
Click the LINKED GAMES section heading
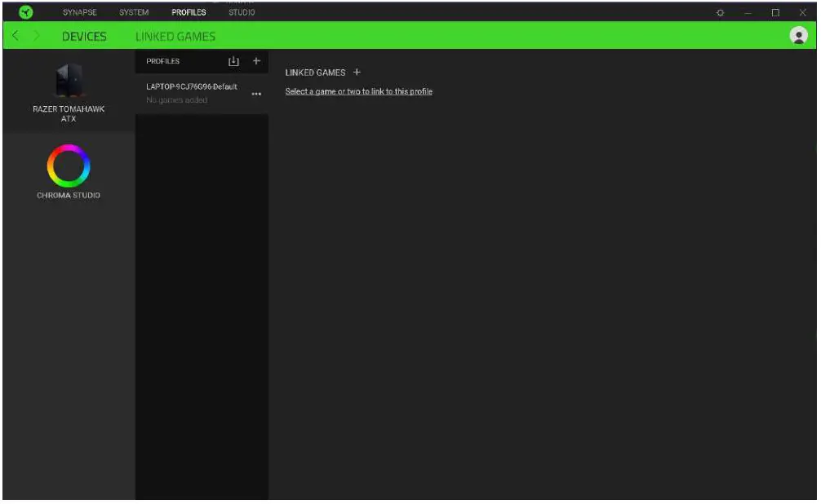315,73
